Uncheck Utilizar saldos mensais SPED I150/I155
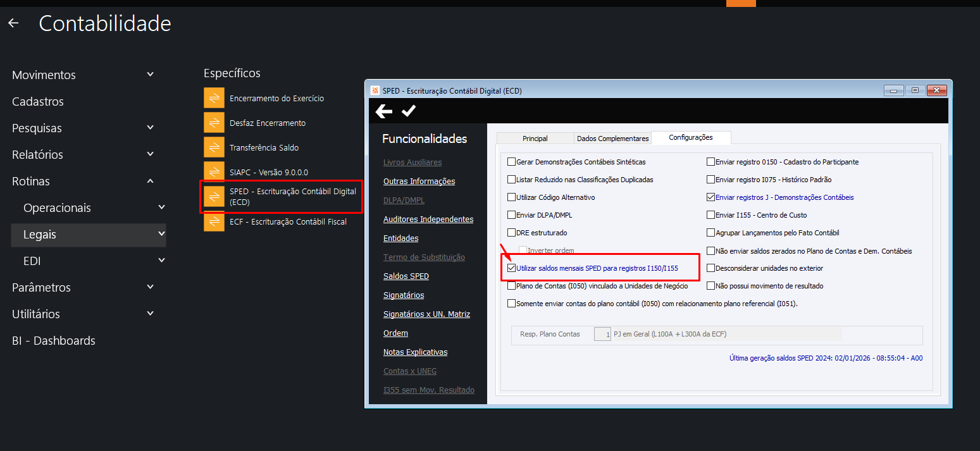The height and width of the screenshot is (451, 980). point(512,268)
